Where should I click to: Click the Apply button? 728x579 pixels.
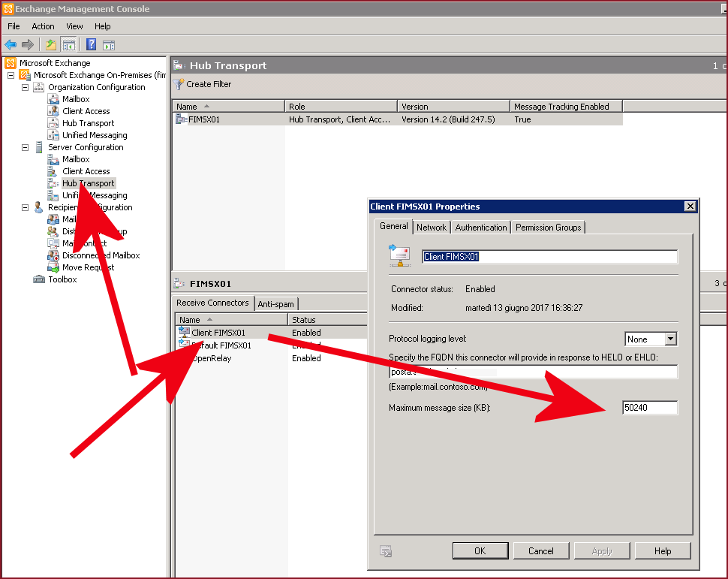coord(602,550)
